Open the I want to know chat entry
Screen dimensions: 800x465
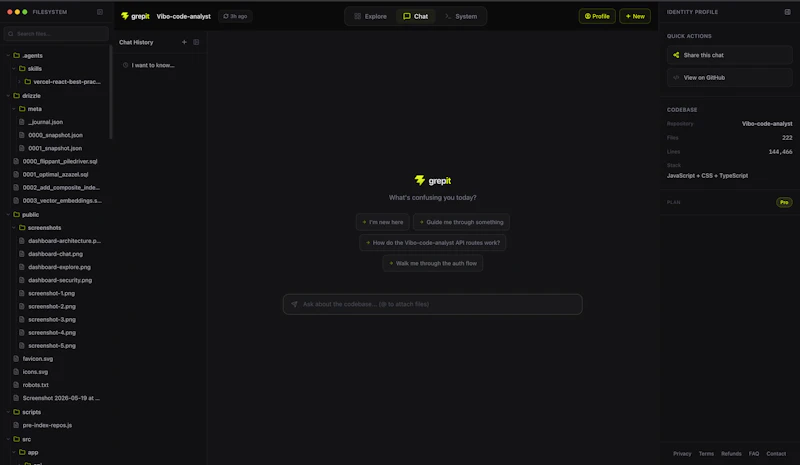(153, 65)
